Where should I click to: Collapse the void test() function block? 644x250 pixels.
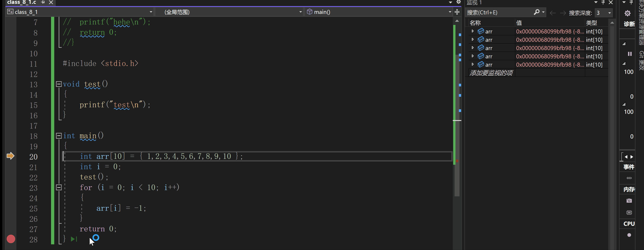tap(59, 84)
